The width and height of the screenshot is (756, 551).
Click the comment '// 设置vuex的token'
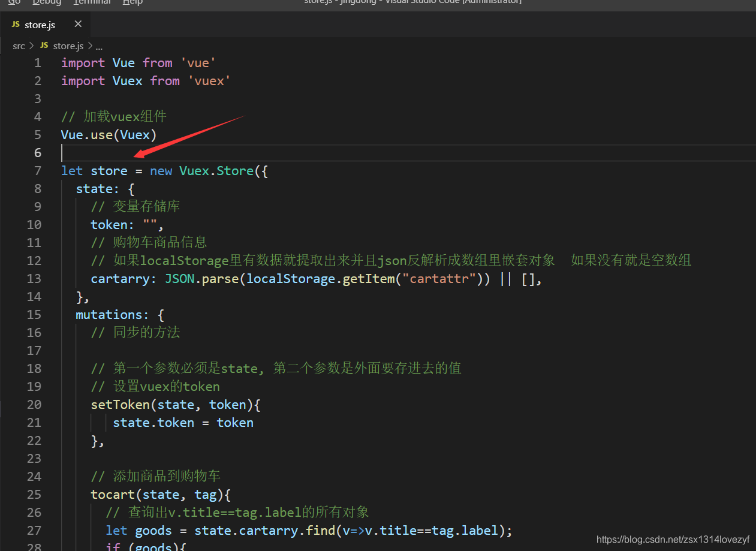155,387
